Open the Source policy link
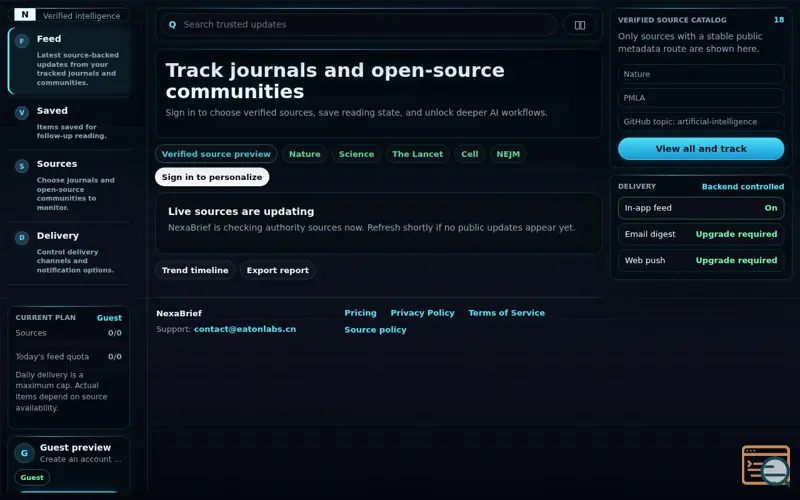800x500 pixels. (x=375, y=330)
